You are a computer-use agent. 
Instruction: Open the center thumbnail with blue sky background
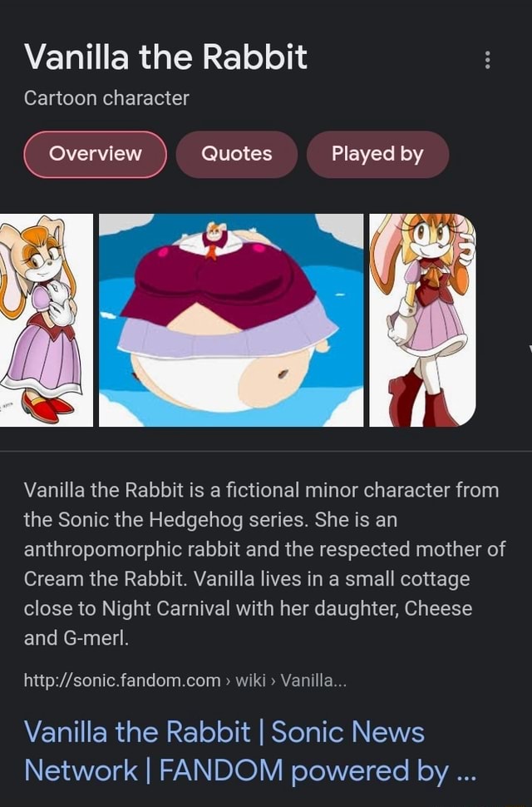point(231,320)
